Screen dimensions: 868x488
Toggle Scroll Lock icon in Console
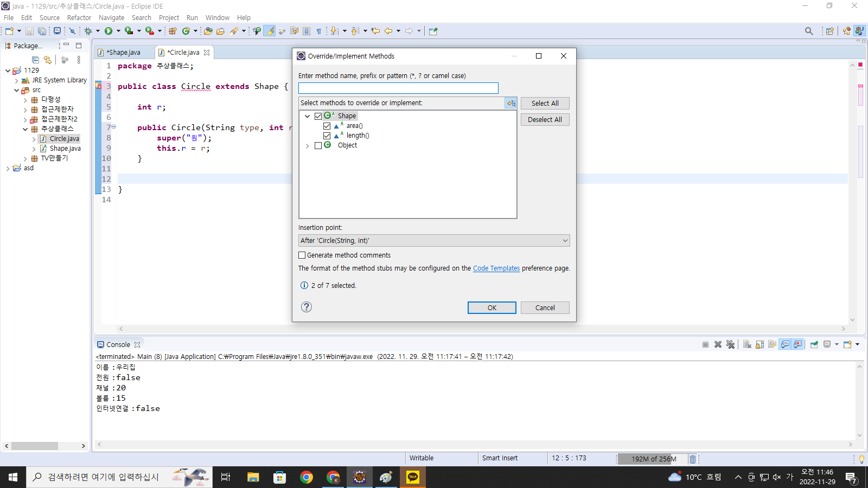pos(759,344)
